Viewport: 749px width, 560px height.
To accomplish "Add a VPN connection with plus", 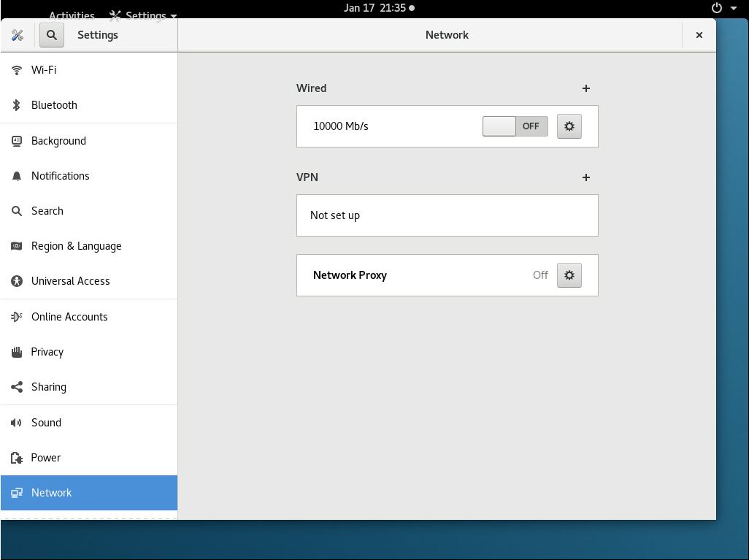I will (586, 177).
